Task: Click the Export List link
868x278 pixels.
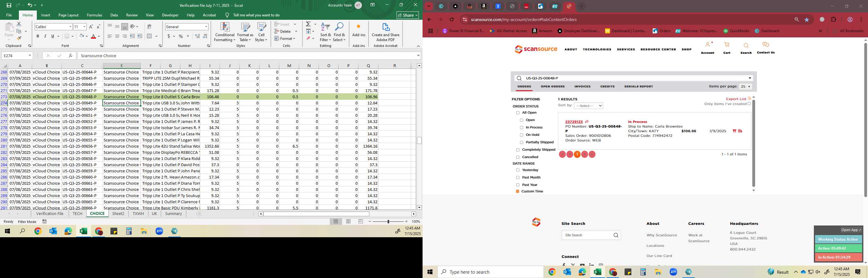Action: click(x=736, y=99)
